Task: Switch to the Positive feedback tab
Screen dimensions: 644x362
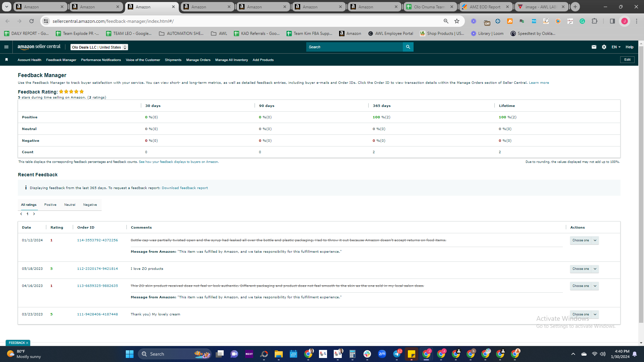Action: coord(50,205)
